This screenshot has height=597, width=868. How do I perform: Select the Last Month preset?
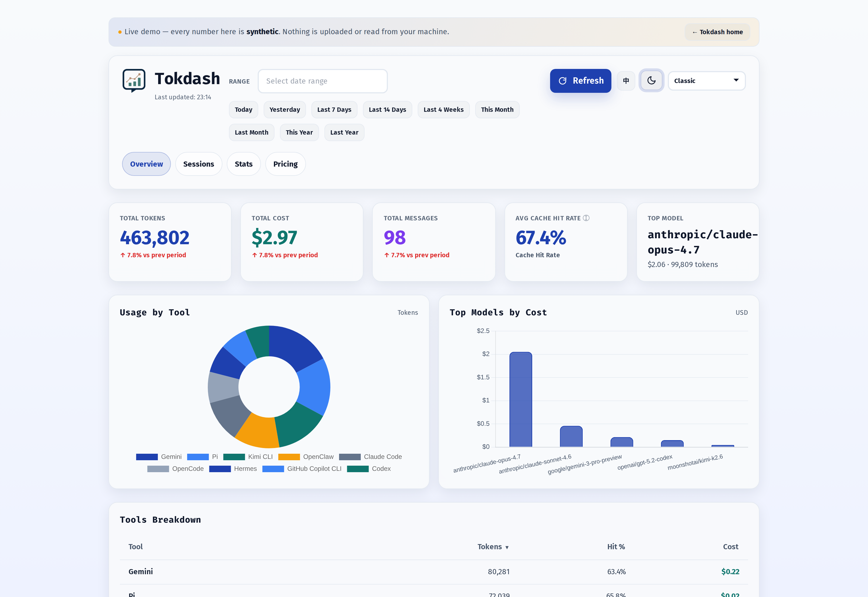(251, 132)
